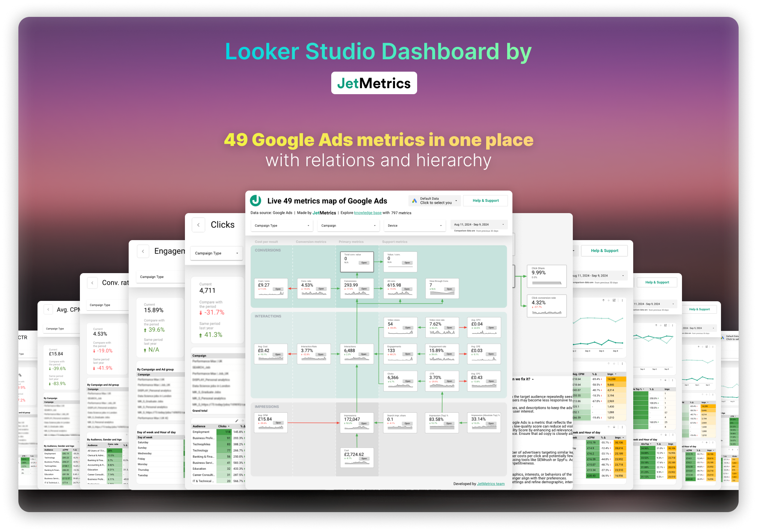This screenshot has width=757, height=532.
Task: Click the Current 4,711 value on the Clicks page
Action: [x=207, y=290]
